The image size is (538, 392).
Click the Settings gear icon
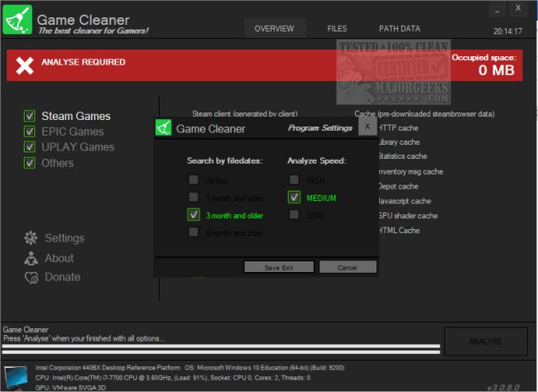31,237
